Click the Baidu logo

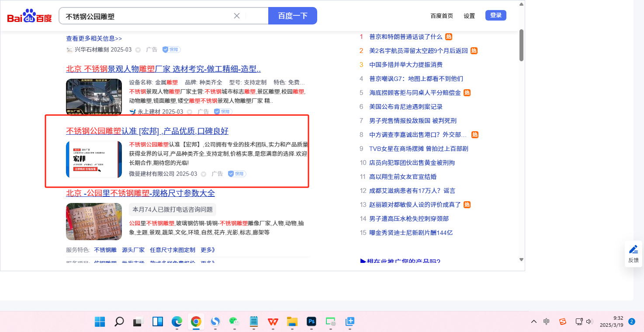[29, 16]
